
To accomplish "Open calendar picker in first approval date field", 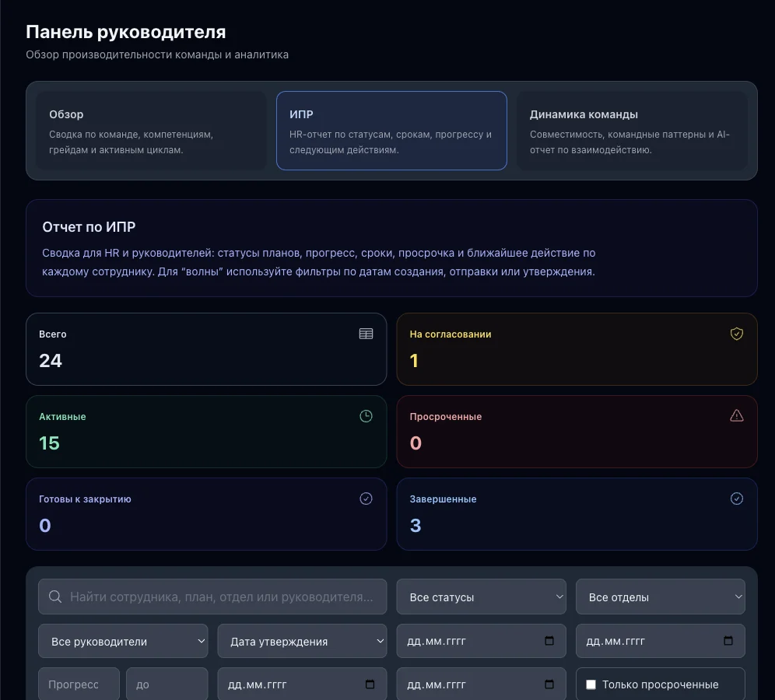I will pos(549,641).
